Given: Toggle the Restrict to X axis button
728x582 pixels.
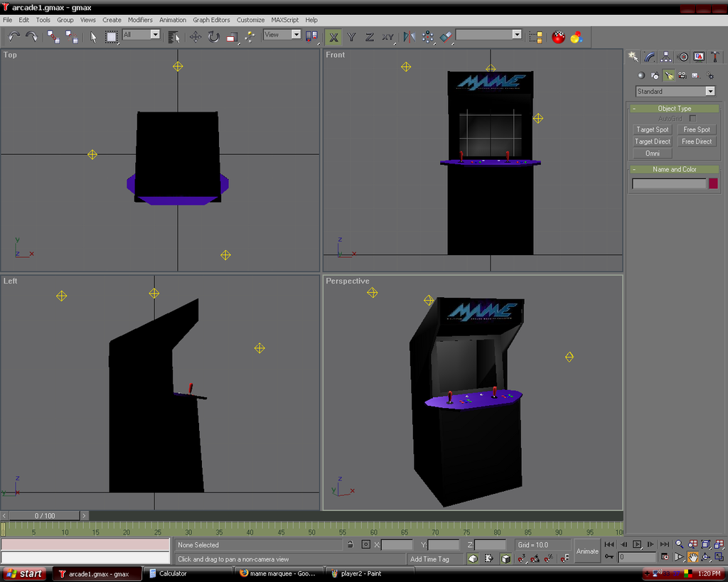Looking at the screenshot, I should [x=333, y=37].
